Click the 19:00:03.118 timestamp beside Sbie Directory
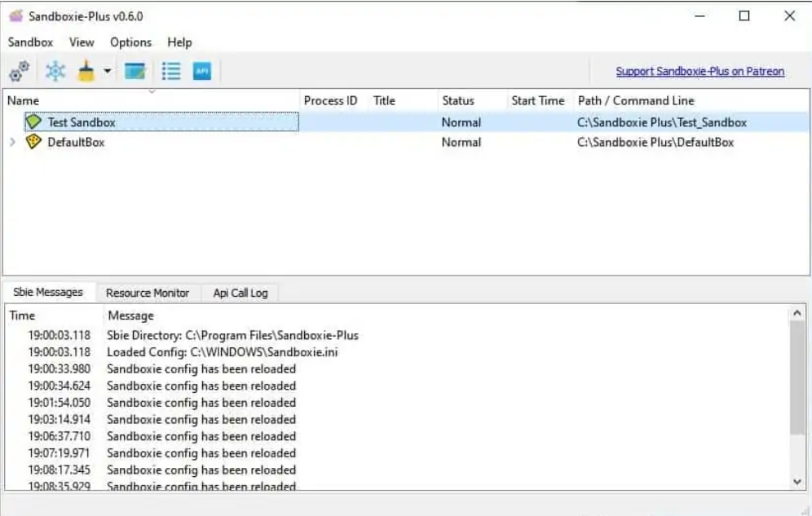 pos(59,335)
